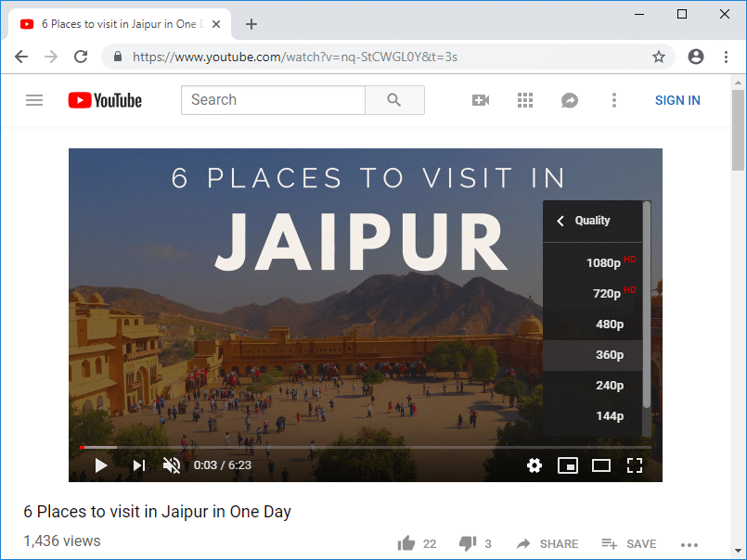Choose 144p quality option
The width and height of the screenshot is (747, 560).
click(609, 415)
